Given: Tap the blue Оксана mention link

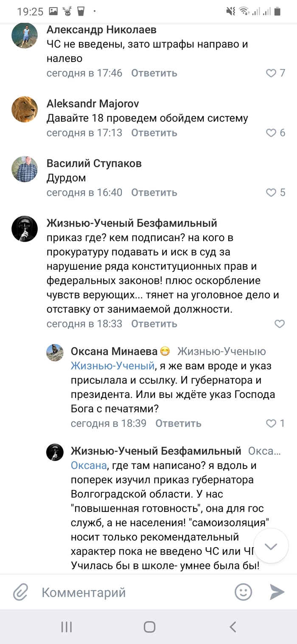Looking at the screenshot, I should click(89, 465).
